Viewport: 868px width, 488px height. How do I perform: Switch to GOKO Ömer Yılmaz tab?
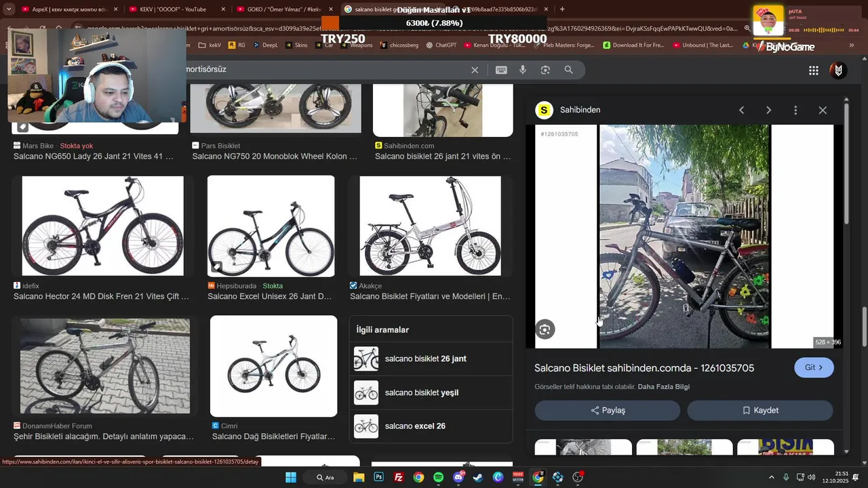pyautogui.click(x=283, y=9)
